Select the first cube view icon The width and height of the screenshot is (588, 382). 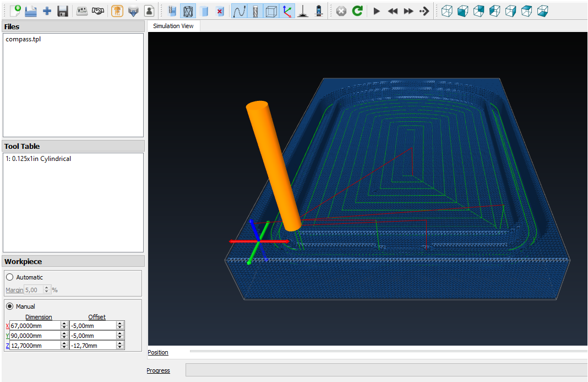[x=447, y=10]
